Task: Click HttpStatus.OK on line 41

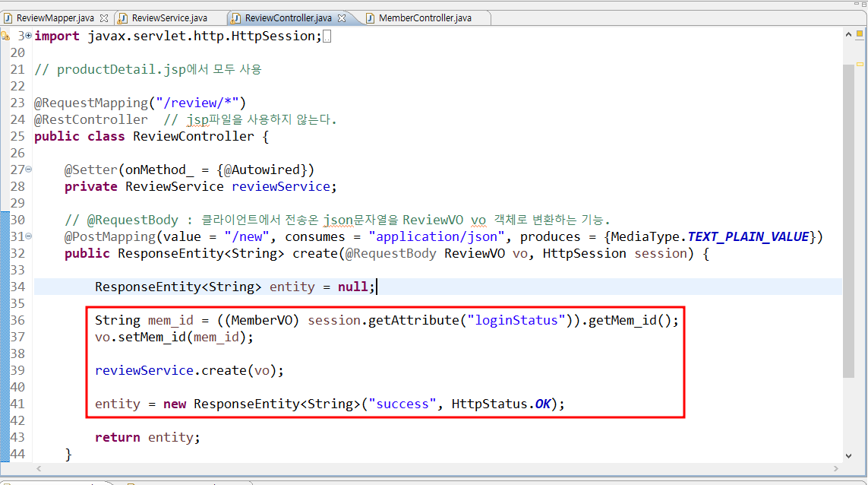Action: [x=501, y=404]
